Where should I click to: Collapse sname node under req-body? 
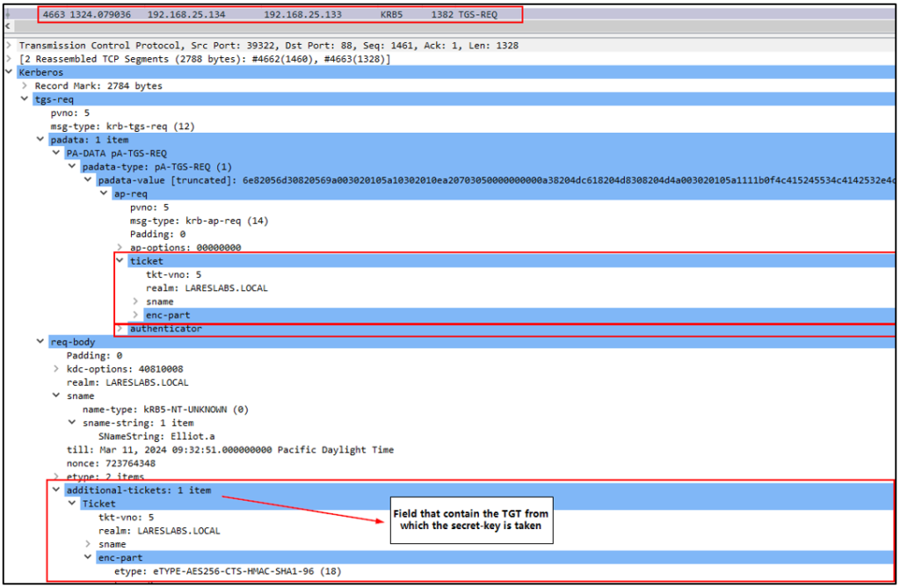(x=56, y=396)
